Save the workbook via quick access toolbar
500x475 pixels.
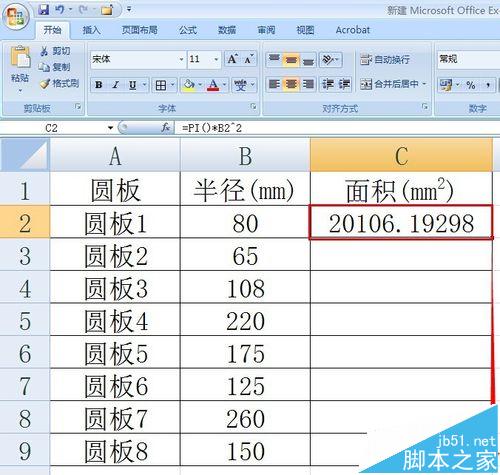click(x=44, y=10)
